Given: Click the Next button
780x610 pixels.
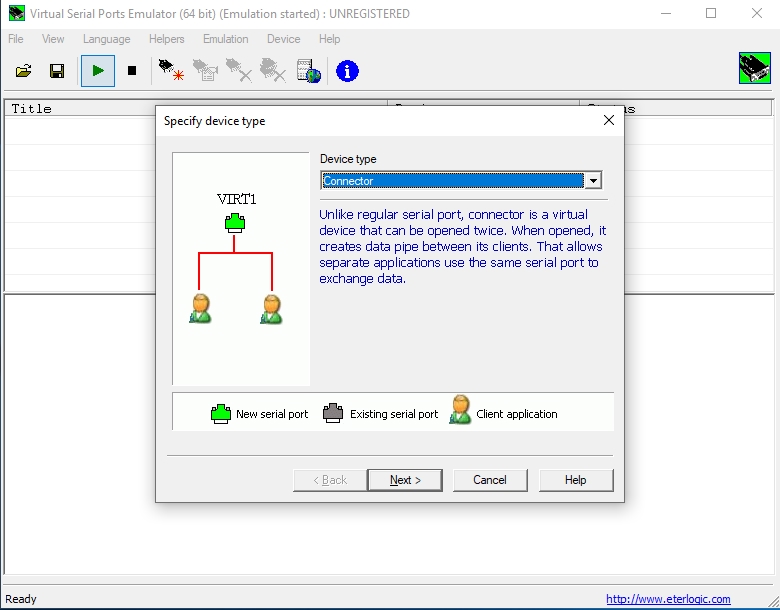Looking at the screenshot, I should [x=405, y=480].
